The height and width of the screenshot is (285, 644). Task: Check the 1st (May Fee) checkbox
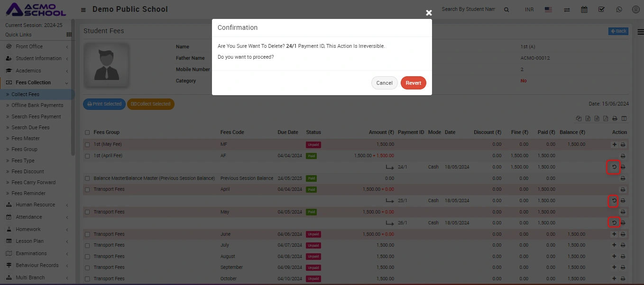pyautogui.click(x=87, y=144)
